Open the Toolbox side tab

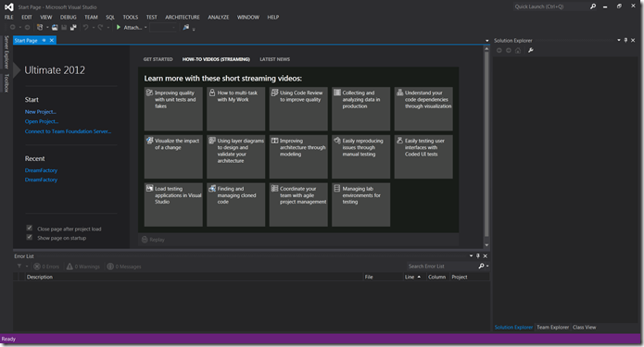click(x=6, y=83)
